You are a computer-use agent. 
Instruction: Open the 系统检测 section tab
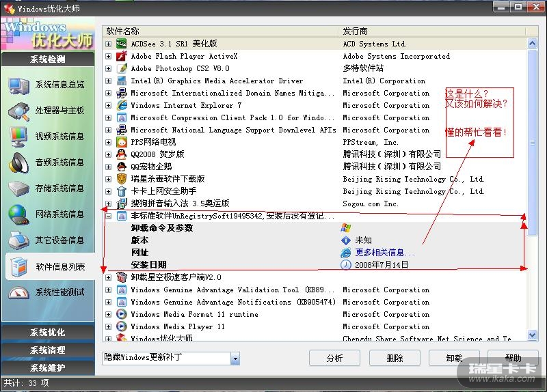pos(48,59)
